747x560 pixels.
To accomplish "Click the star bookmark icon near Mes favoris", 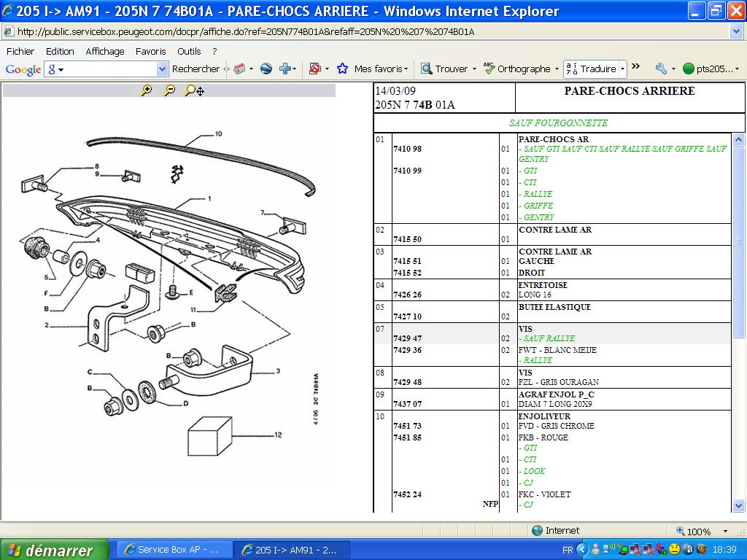I will pyautogui.click(x=342, y=69).
